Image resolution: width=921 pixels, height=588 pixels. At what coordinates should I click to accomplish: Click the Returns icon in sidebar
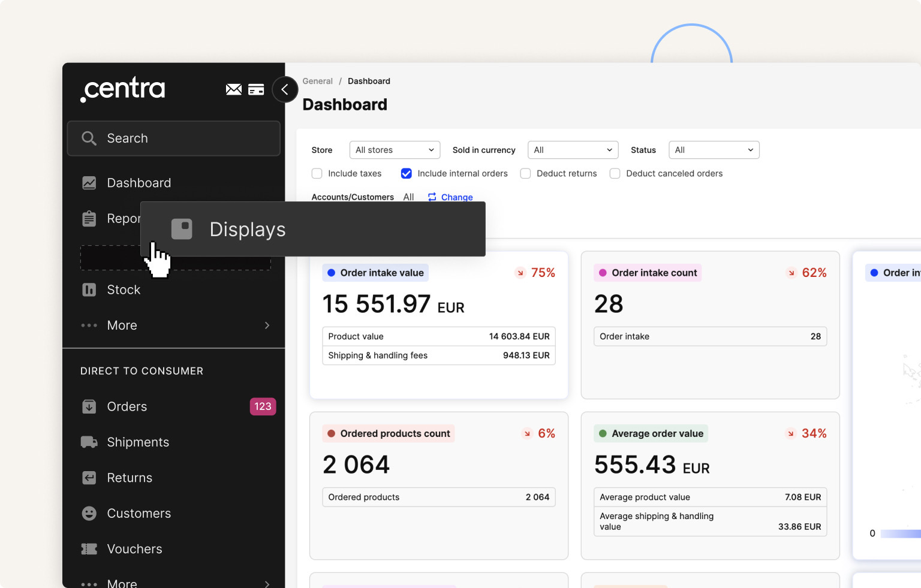89,478
